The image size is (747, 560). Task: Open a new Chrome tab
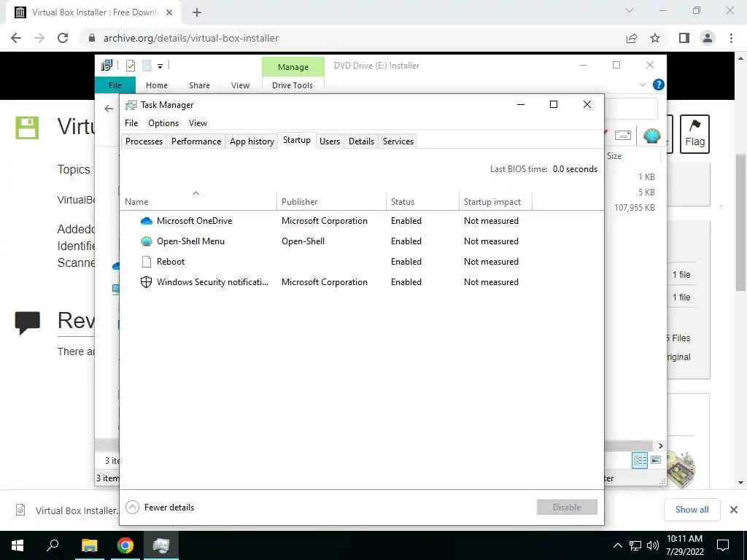[197, 12]
